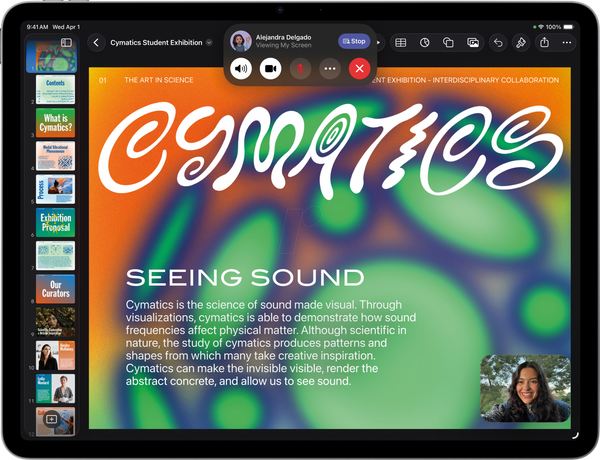
Task: Tap the battery indicator in status bar
Action: coord(569,27)
